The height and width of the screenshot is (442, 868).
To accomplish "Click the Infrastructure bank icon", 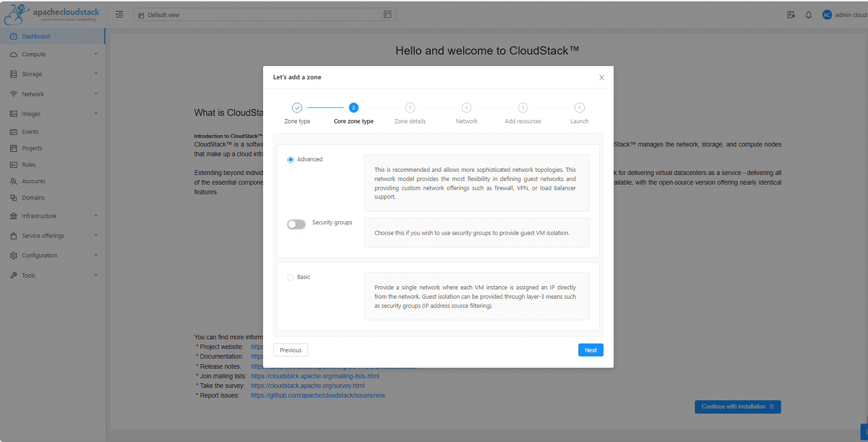I will click(13, 216).
